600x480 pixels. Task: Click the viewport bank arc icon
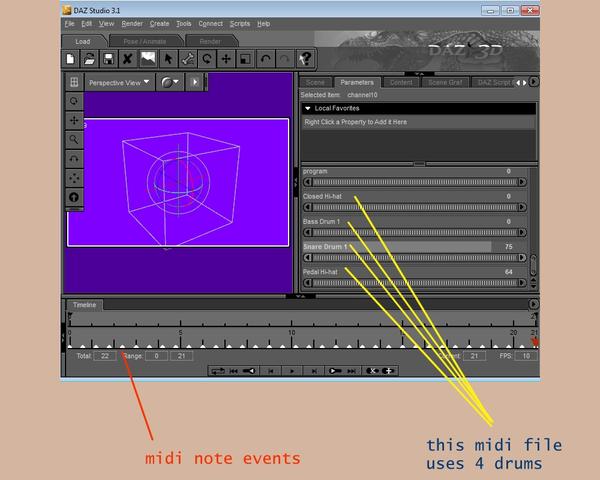[74, 159]
